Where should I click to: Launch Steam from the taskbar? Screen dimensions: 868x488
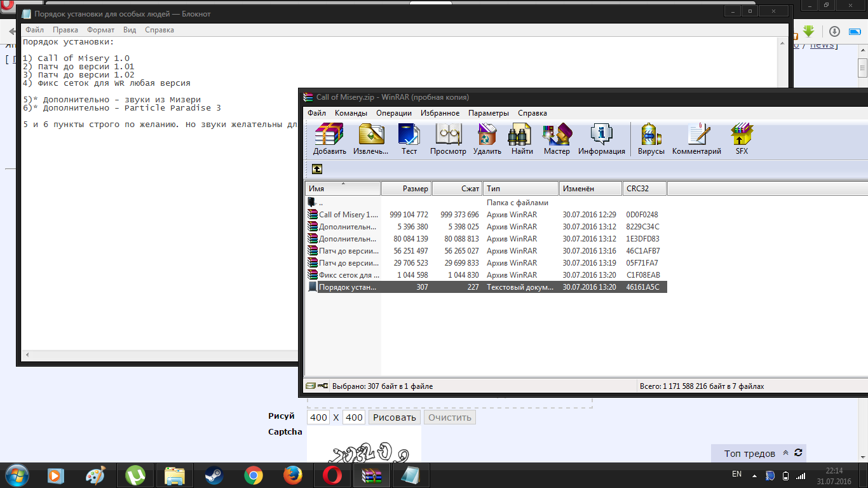click(214, 475)
